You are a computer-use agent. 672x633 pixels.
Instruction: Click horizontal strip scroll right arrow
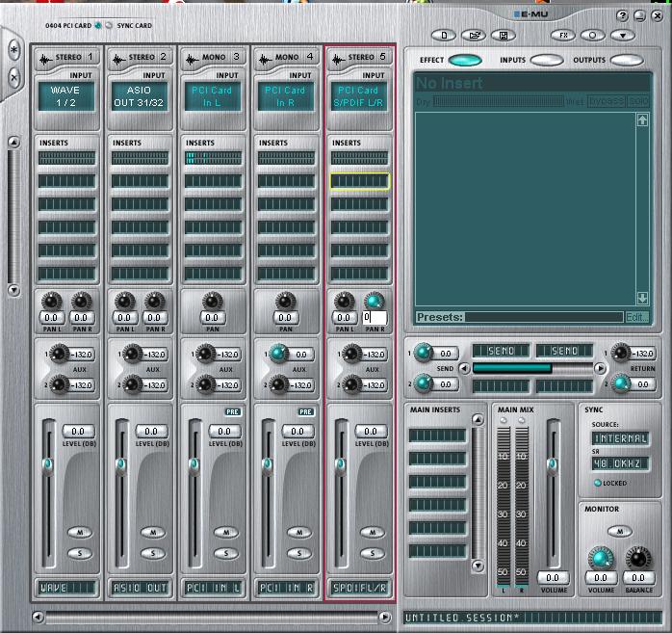384,618
